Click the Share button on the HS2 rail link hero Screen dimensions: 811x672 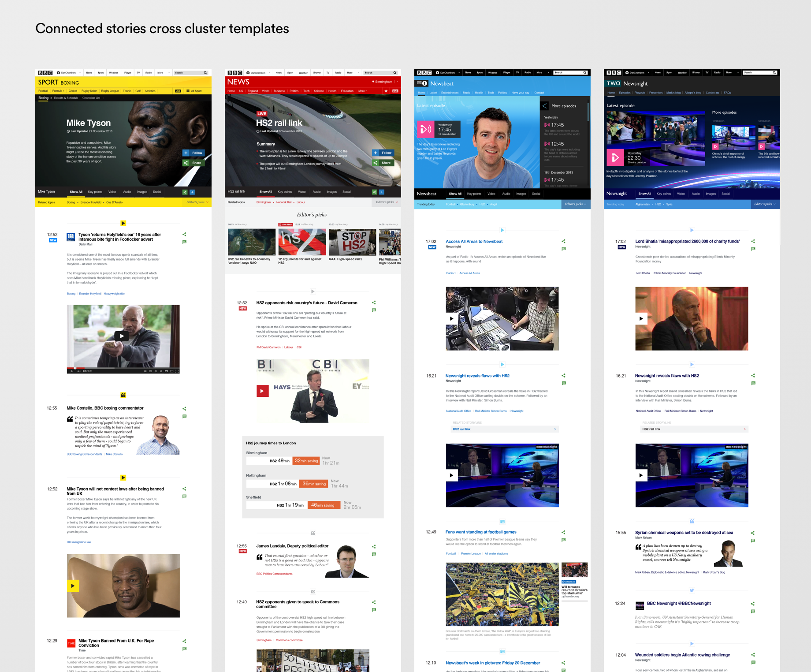[x=383, y=163]
